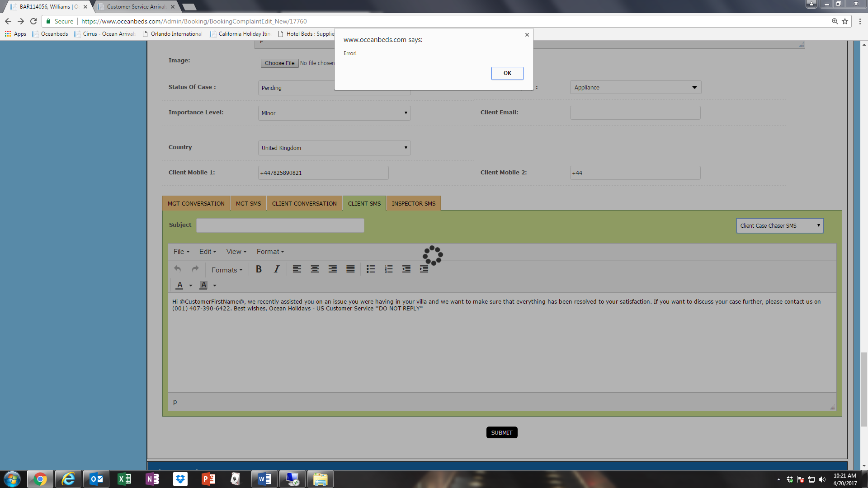
Task: Justify text using toolbar icon
Action: click(x=350, y=269)
